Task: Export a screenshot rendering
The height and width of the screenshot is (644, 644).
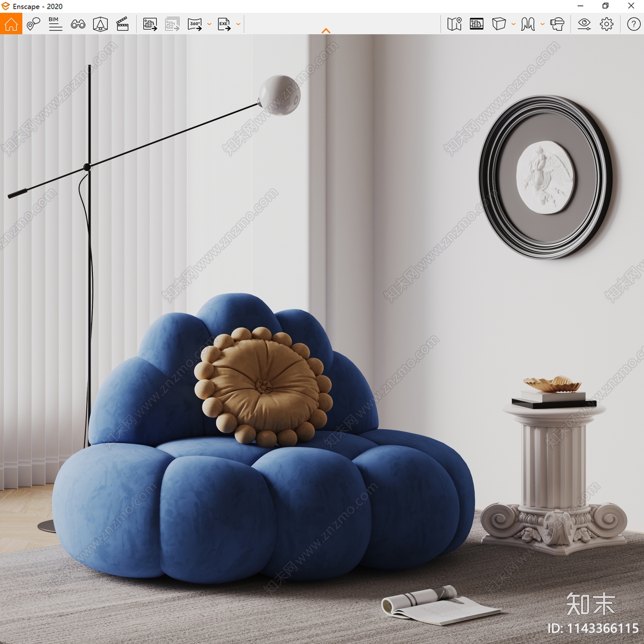Action: (x=150, y=24)
